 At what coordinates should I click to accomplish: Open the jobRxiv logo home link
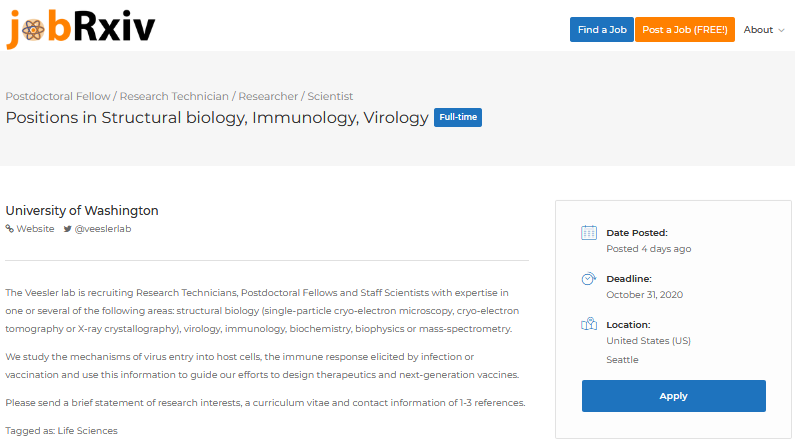pos(81,28)
